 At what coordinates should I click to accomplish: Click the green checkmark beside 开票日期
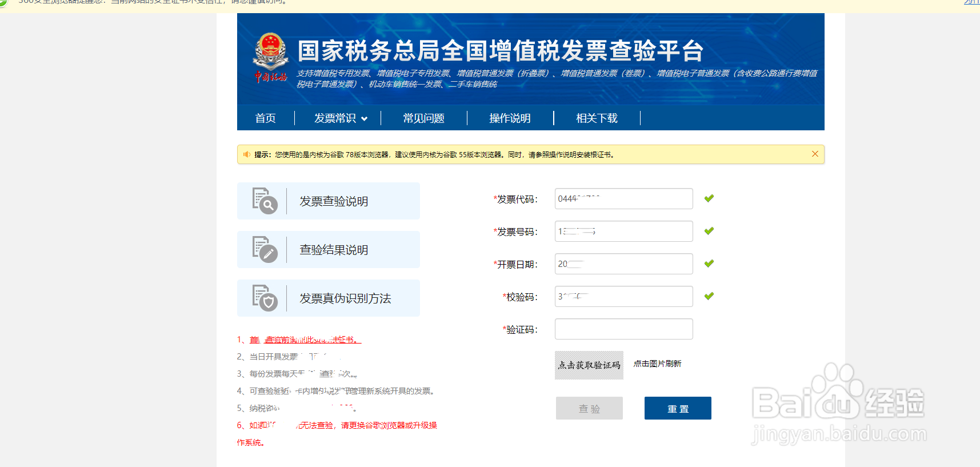[x=709, y=264]
